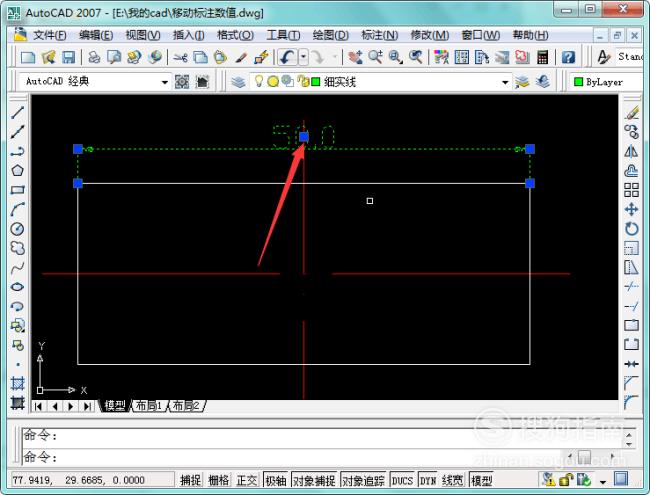The height and width of the screenshot is (495, 650).
Task: Select the Arc tool
Action: [17, 209]
